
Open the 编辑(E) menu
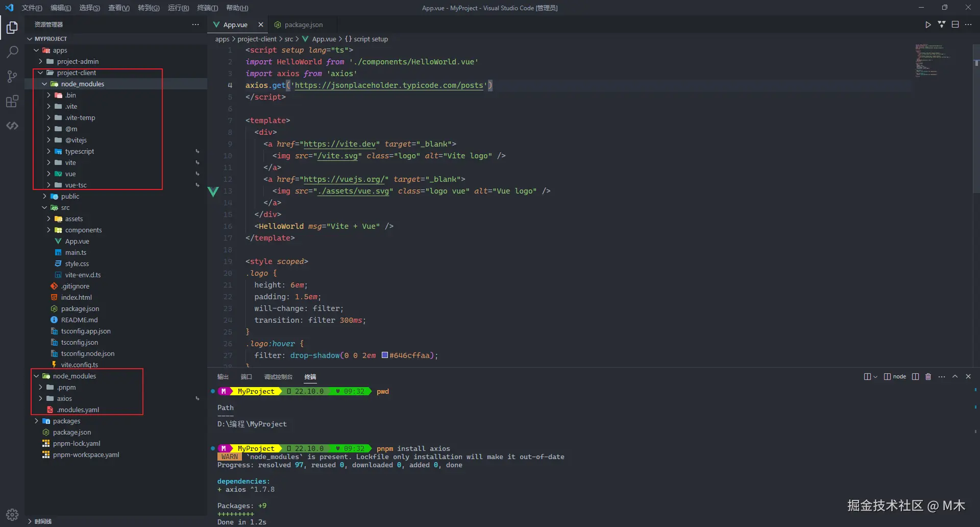[x=61, y=8]
